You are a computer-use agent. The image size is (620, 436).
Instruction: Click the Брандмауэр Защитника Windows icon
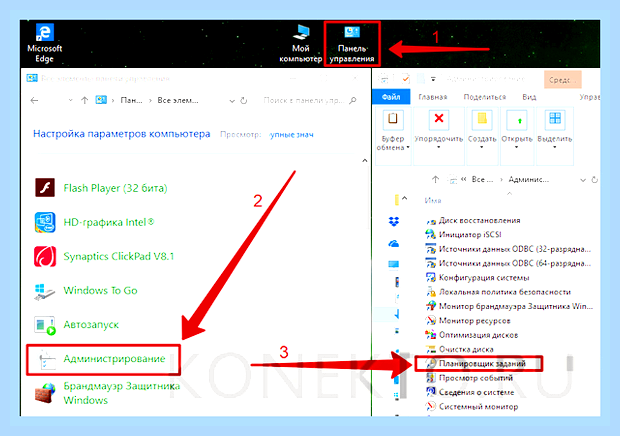point(45,393)
